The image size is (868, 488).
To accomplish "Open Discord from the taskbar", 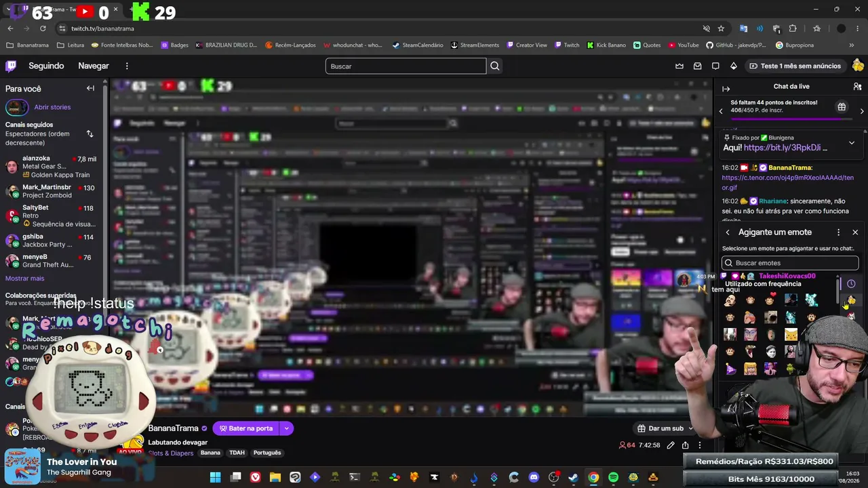I will (534, 478).
